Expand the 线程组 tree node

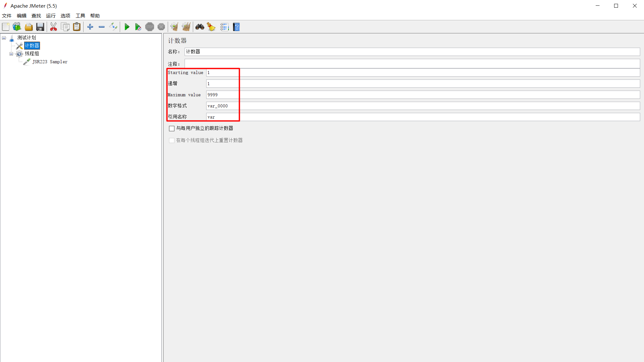[x=11, y=53]
